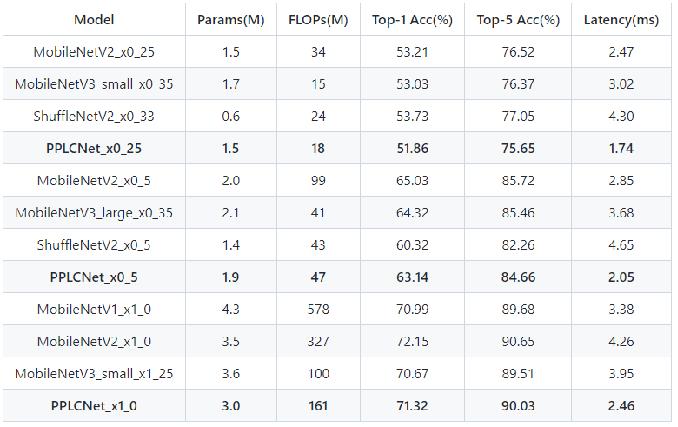Click the 578 FLOPs value for MobileNetV1_x1_0
678x427 pixels.
318,309
